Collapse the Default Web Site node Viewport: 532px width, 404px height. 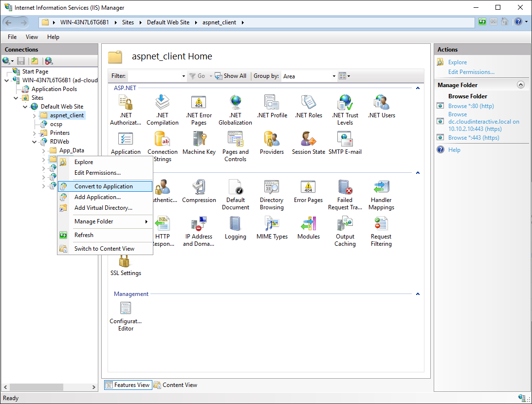(x=25, y=107)
